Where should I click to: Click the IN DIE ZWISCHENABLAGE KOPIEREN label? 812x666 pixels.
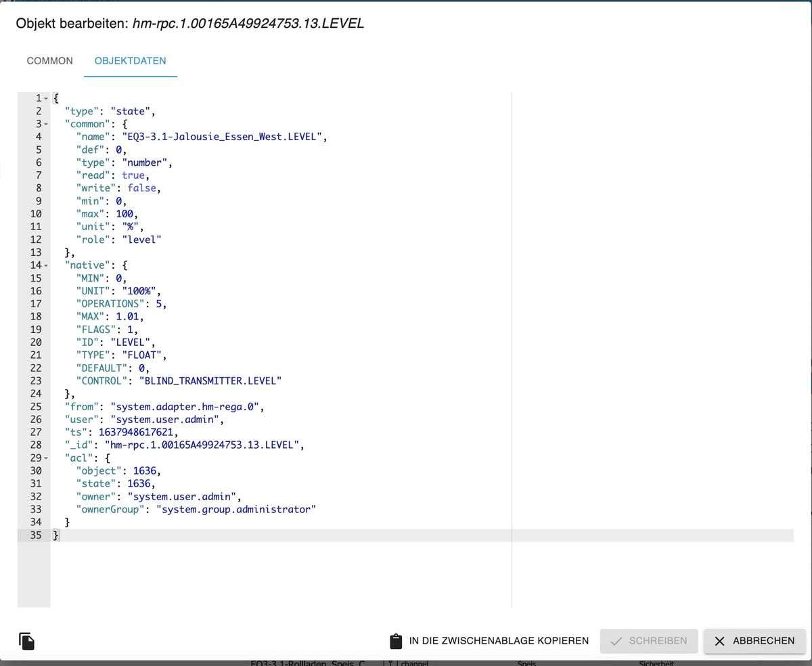click(499, 641)
